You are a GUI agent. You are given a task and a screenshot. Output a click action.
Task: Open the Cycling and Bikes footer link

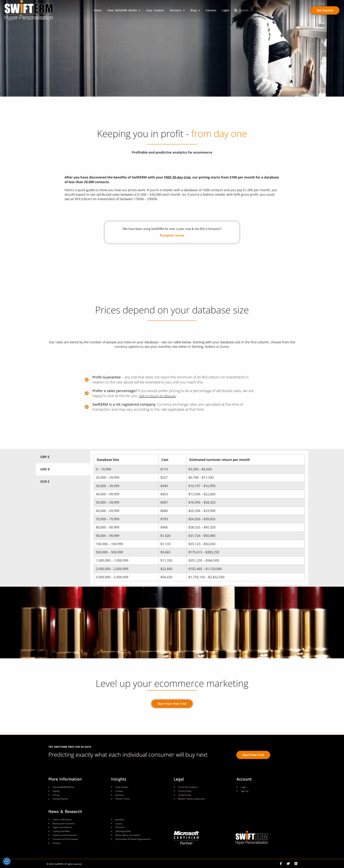tap(61, 831)
